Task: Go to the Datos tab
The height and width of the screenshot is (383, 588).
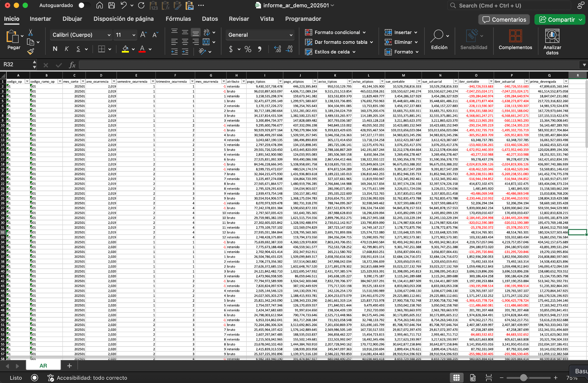Action: pos(210,19)
